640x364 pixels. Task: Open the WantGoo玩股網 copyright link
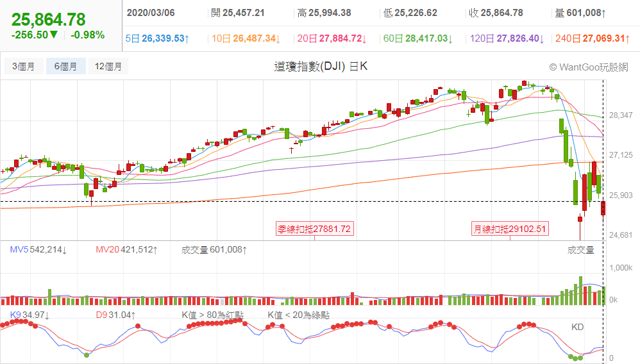pos(589,67)
